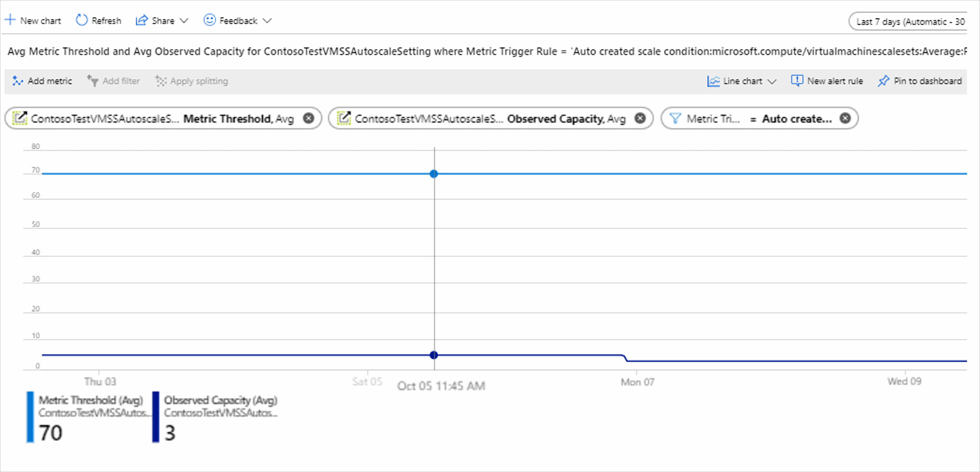Click the Refresh circular arrow icon

81,20
